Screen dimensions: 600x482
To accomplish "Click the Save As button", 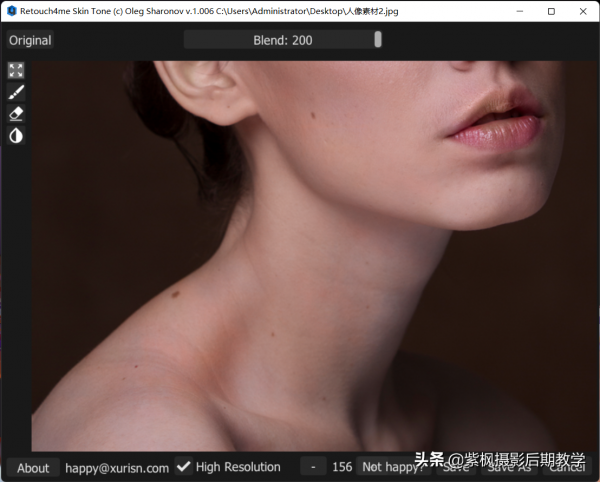I will [x=508, y=467].
